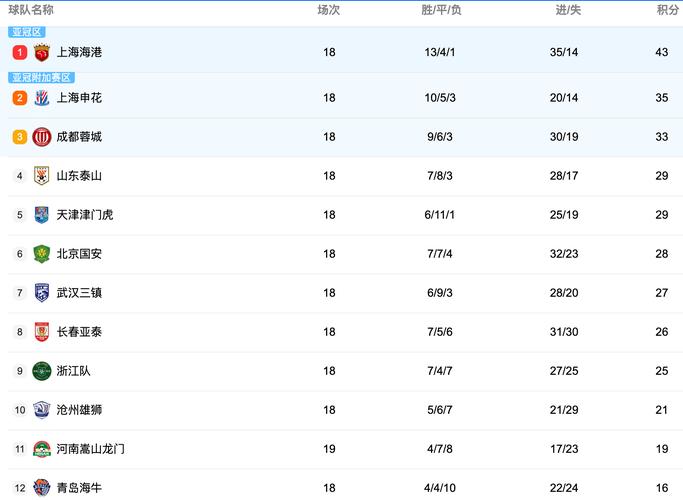Click the yellow rank 3 badge
683x500 pixels.
20,137
